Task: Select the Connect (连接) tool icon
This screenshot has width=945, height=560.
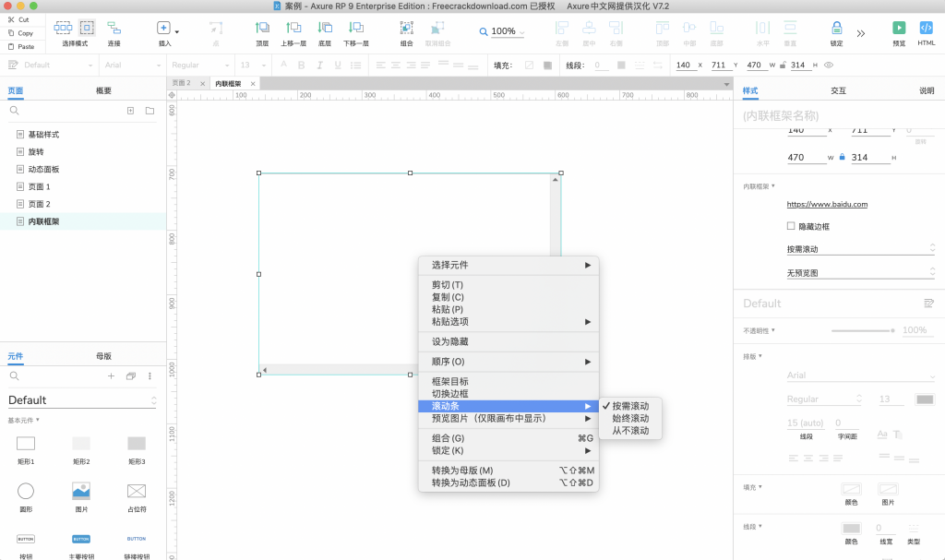Action: pyautogui.click(x=114, y=28)
